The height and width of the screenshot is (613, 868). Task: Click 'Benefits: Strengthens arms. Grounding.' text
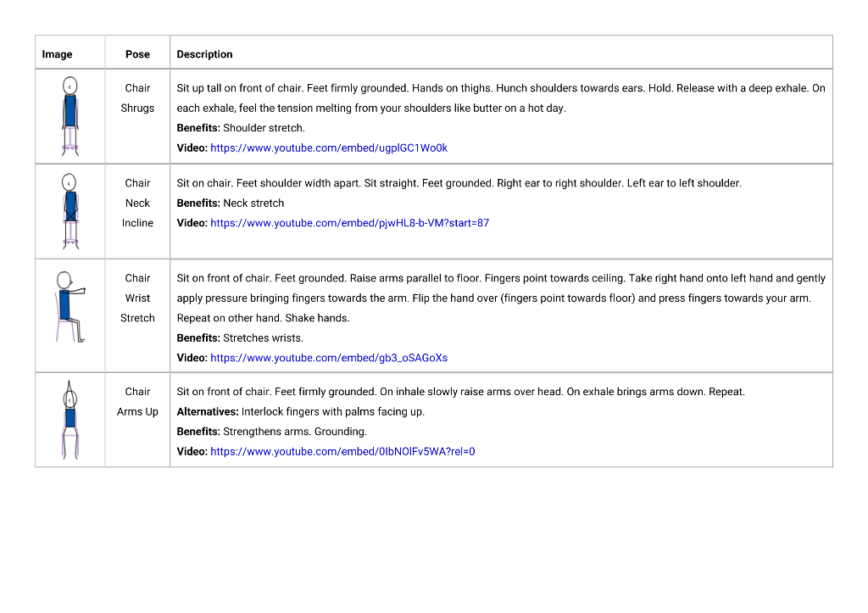point(272,432)
